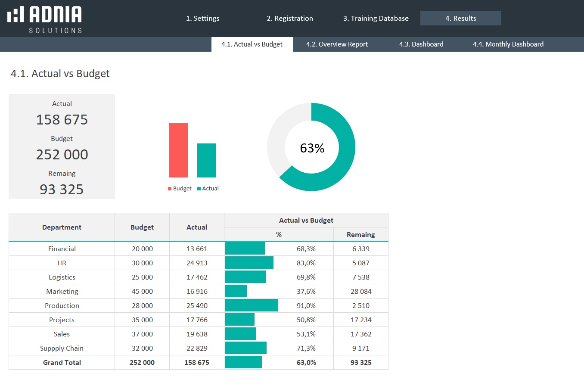Open 4.4. Monthly Dashboard subtab
This screenshot has height=392, width=584.
click(508, 44)
